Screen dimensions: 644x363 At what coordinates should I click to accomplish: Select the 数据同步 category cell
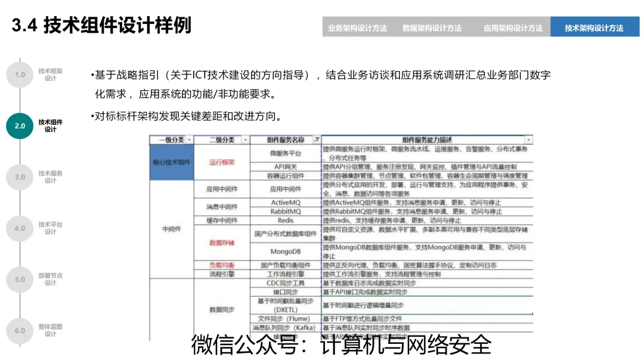(x=222, y=309)
